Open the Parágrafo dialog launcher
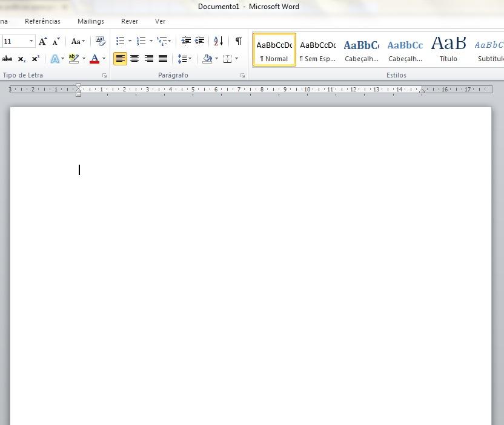This screenshot has width=504, height=425. click(242, 76)
